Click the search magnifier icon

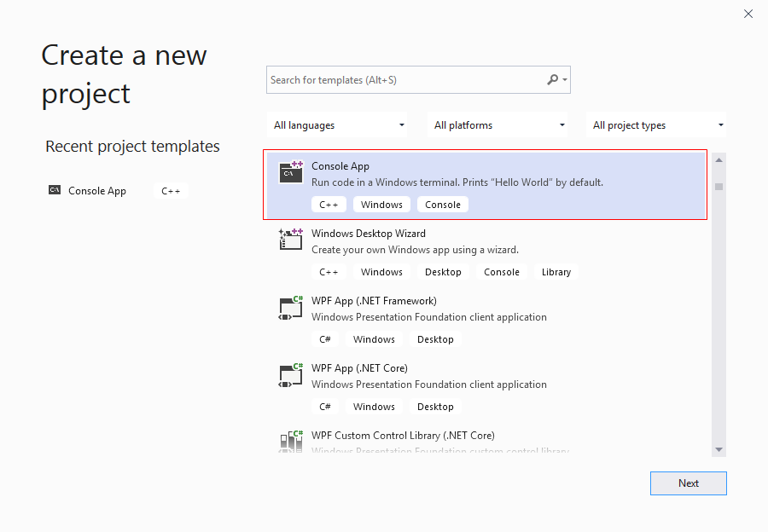[x=552, y=80]
